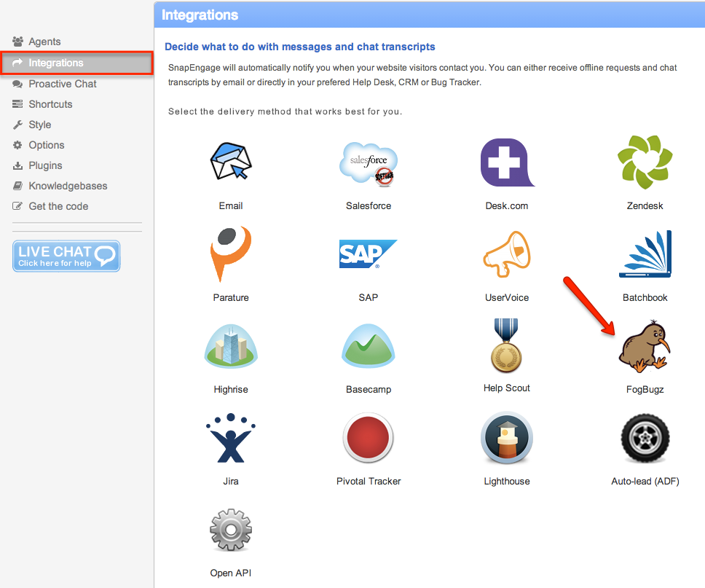Open the Shortcuts sidebar item
Viewport: 705px width, 588px height.
[42, 104]
